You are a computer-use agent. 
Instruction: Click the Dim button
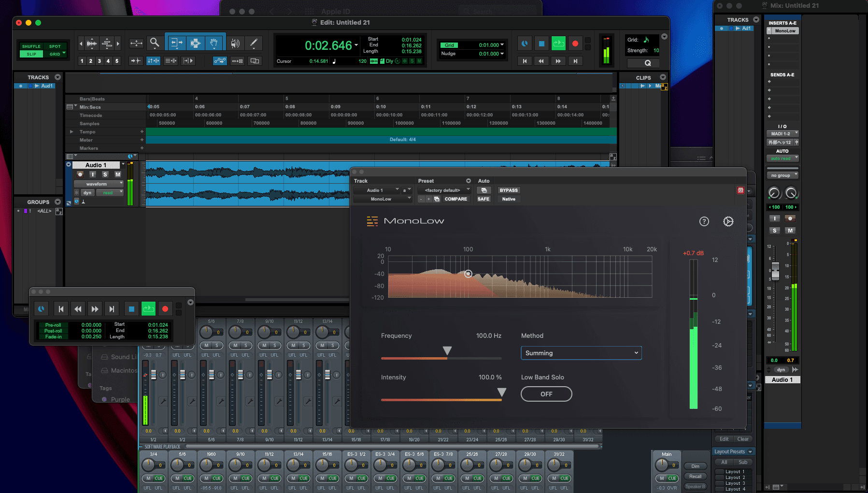[695, 466]
